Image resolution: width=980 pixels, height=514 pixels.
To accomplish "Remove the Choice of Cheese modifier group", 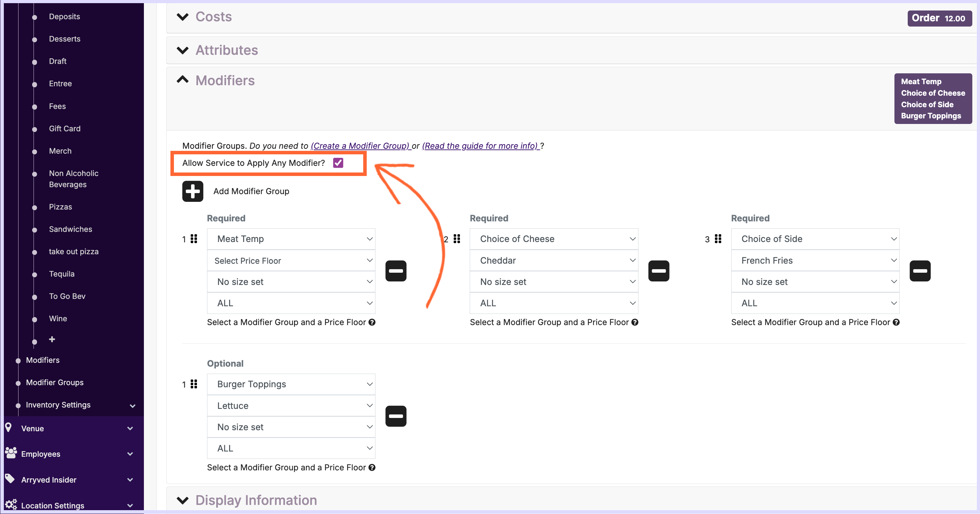I will click(x=659, y=271).
